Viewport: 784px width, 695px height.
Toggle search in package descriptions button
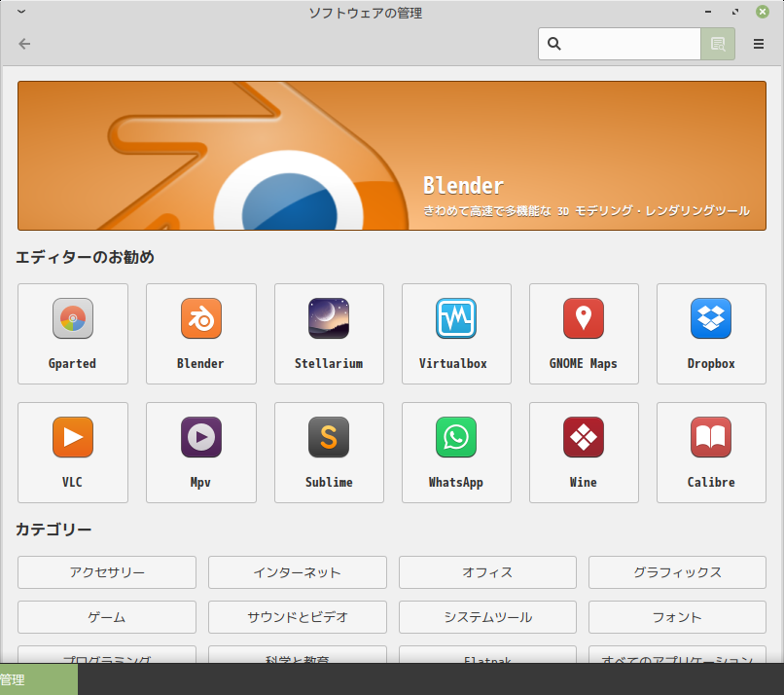[718, 44]
